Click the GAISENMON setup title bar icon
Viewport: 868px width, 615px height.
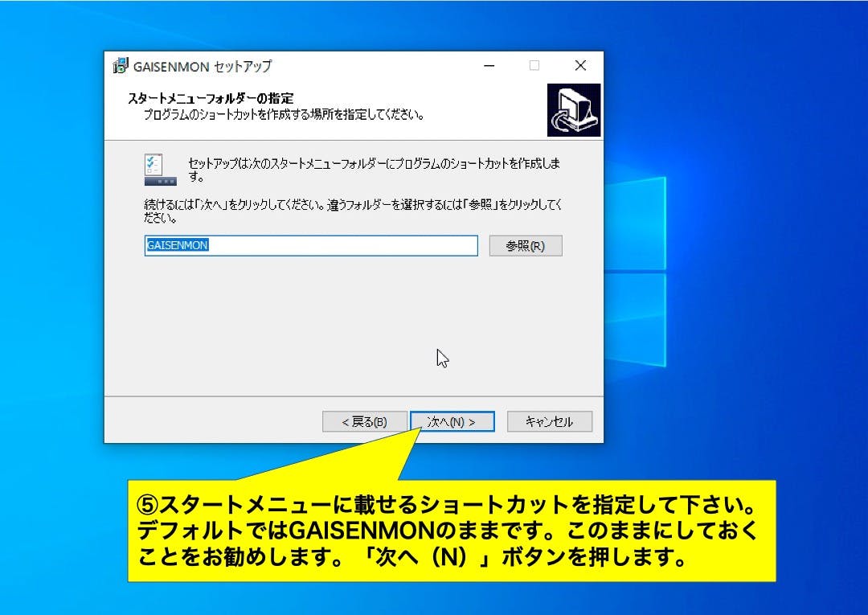121,66
